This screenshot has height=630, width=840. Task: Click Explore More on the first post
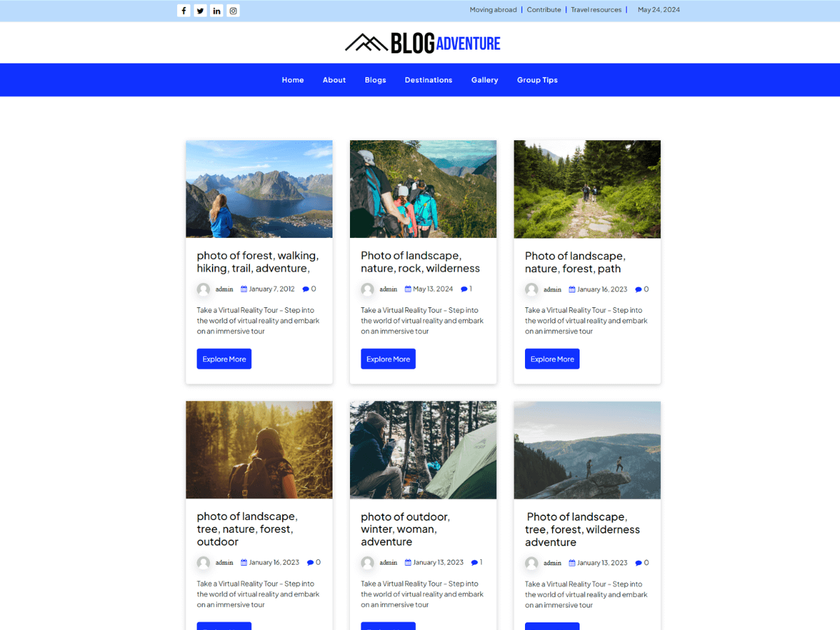pos(224,358)
